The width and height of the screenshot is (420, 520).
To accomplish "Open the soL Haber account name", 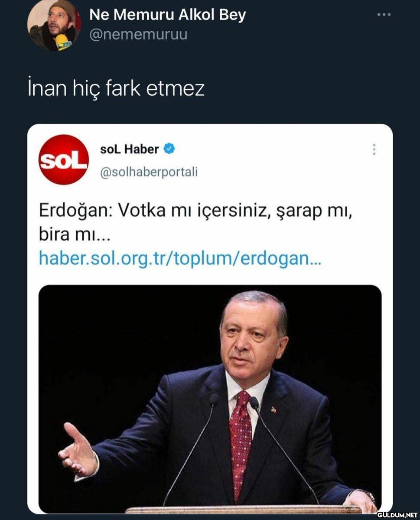I will [x=129, y=149].
